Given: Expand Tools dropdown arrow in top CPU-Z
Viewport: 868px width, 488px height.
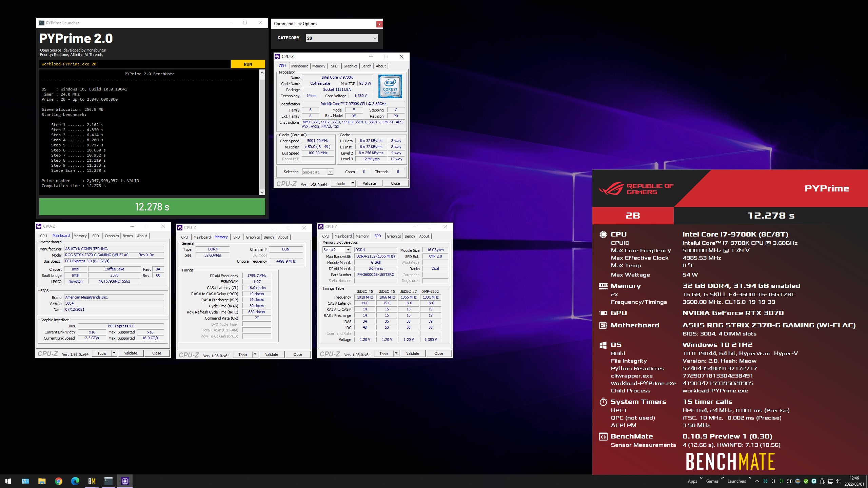Looking at the screenshot, I should [353, 183].
